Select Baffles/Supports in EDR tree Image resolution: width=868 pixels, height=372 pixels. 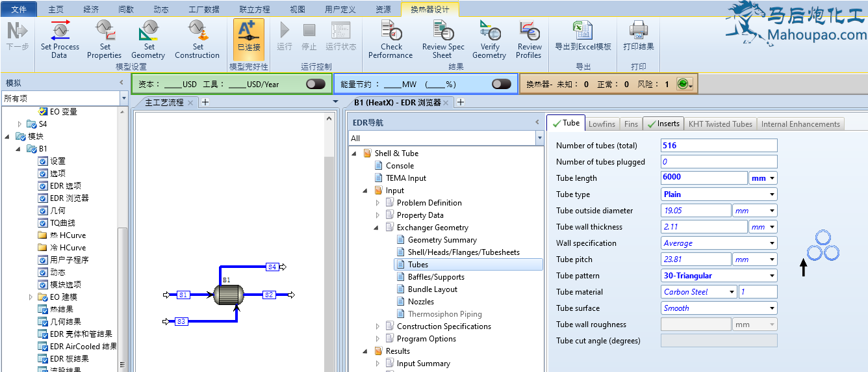click(x=436, y=277)
